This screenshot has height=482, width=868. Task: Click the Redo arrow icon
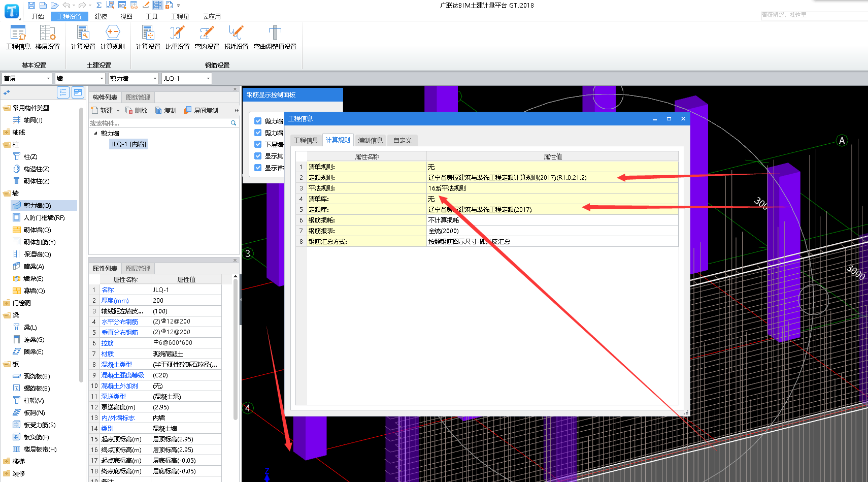tap(82, 5)
